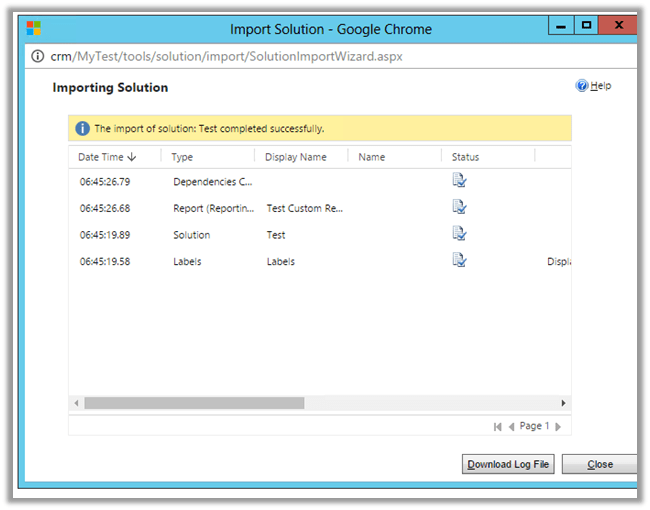Jump to first page arrow
Image resolution: width=650 pixels, height=510 pixels.
[x=498, y=427]
